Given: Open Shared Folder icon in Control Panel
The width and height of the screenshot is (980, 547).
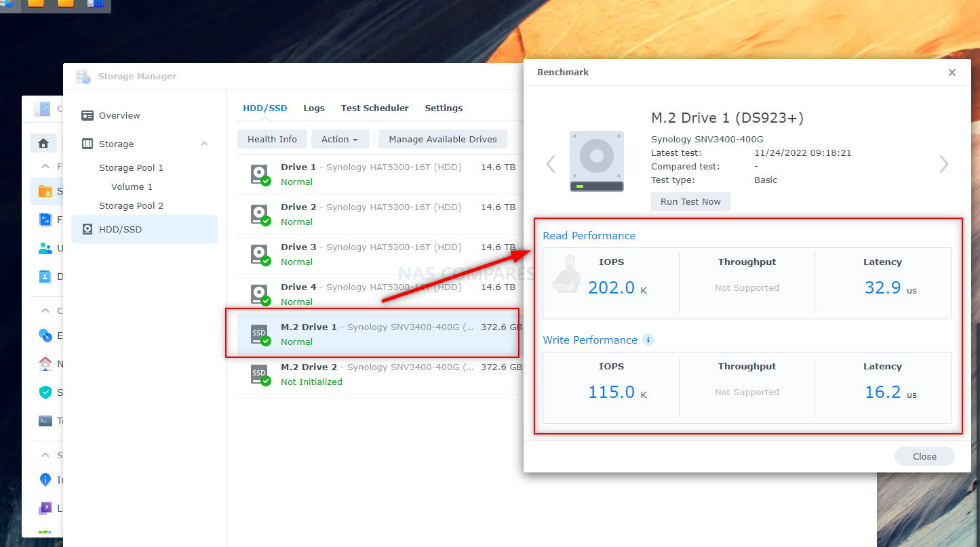Looking at the screenshot, I should tap(45, 191).
